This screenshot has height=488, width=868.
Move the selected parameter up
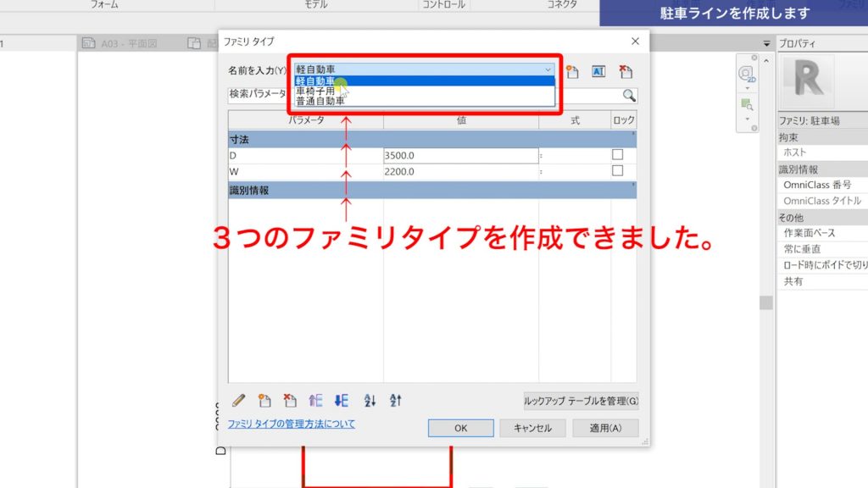pos(317,400)
